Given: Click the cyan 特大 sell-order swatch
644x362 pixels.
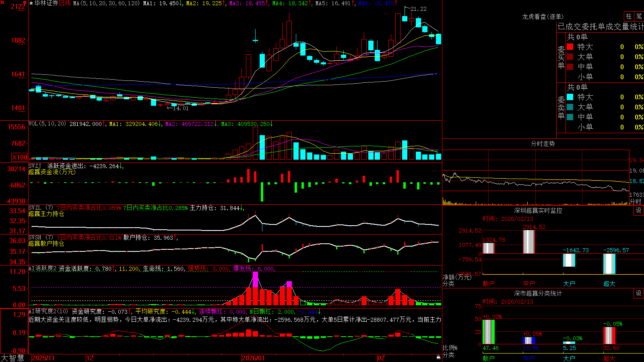Looking at the screenshot, I should click(570, 97).
